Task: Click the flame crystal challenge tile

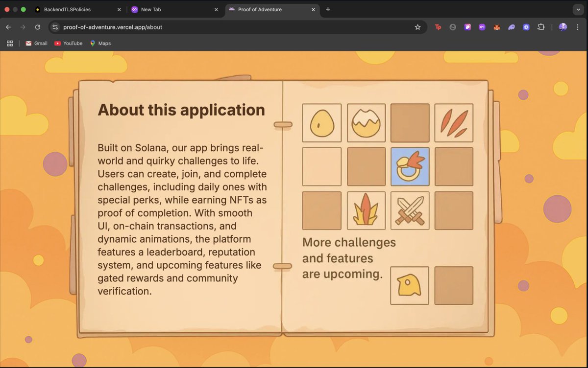Action: tap(366, 210)
